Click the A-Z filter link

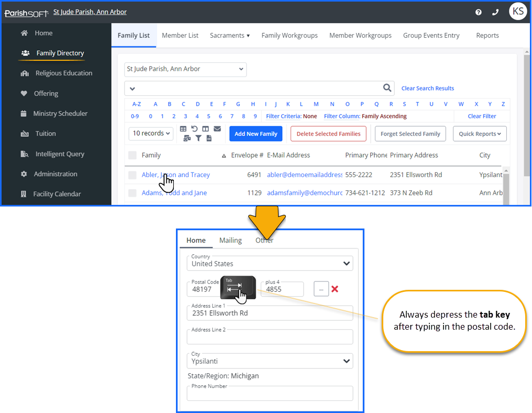(136, 104)
